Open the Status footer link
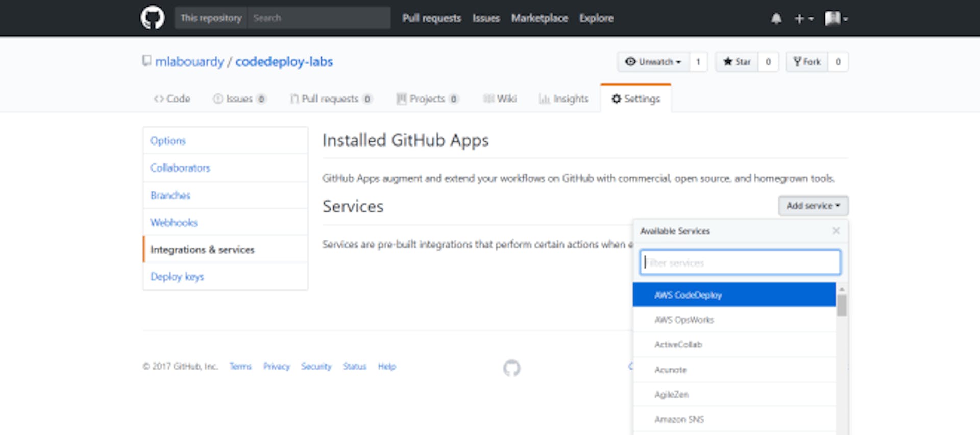This screenshot has width=980, height=435. point(354,366)
